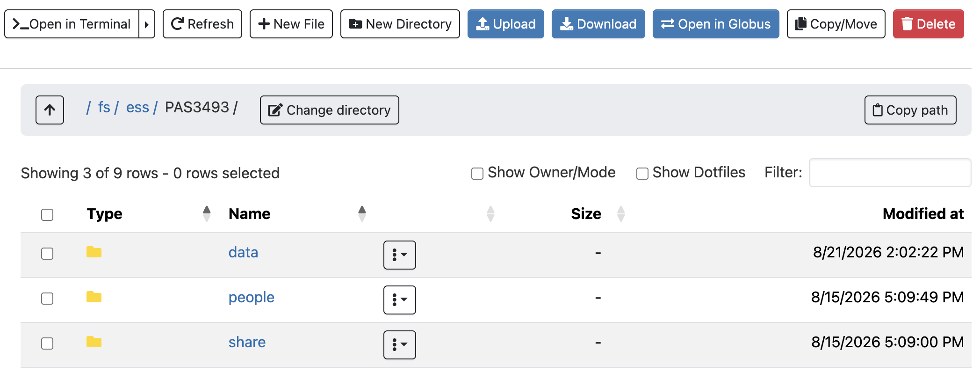Click the Modified at column header
This screenshot has height=380, width=980.
tap(923, 214)
